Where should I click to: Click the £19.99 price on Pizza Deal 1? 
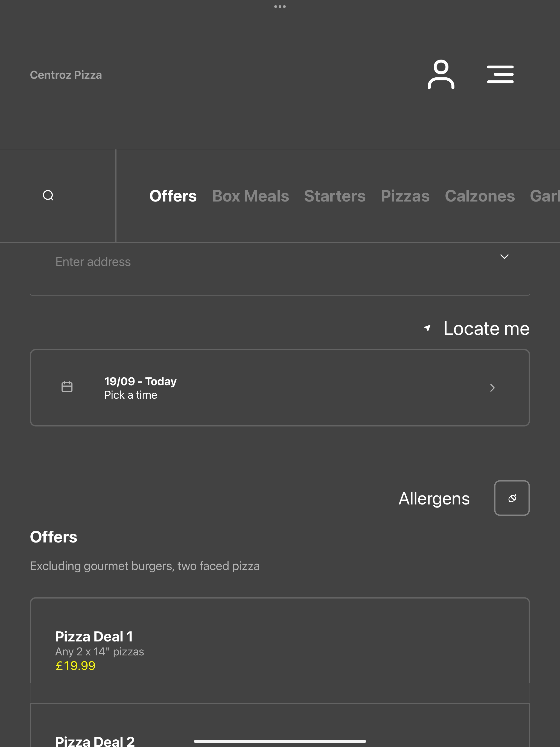pos(75,666)
